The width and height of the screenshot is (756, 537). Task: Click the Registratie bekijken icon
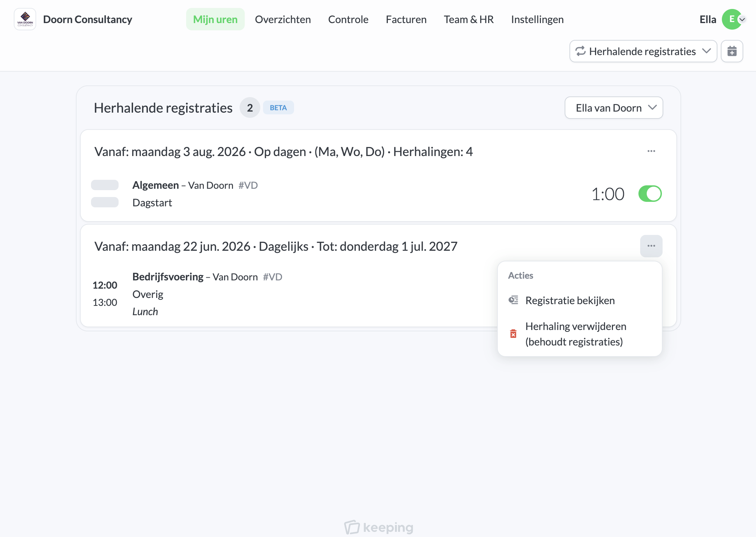coord(513,300)
